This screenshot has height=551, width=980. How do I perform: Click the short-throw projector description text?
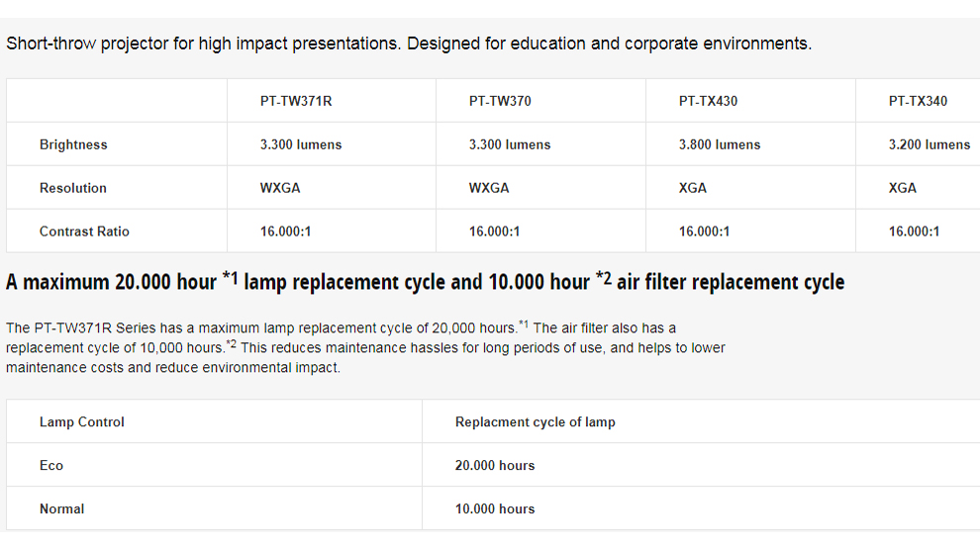click(x=409, y=44)
